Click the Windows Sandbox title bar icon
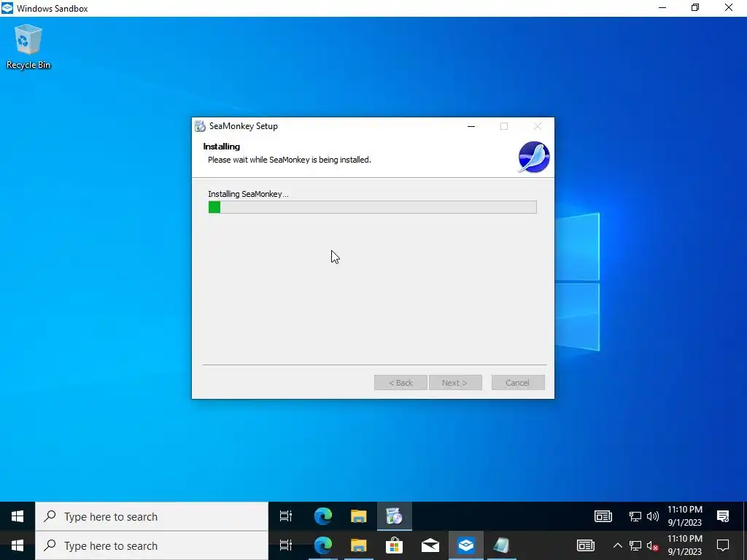747x560 pixels. (x=7, y=8)
